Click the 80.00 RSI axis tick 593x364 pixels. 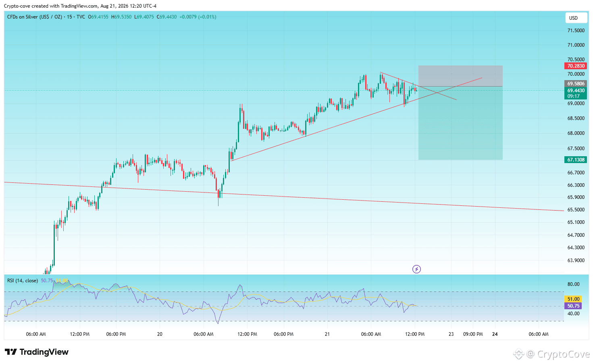[x=573, y=284]
